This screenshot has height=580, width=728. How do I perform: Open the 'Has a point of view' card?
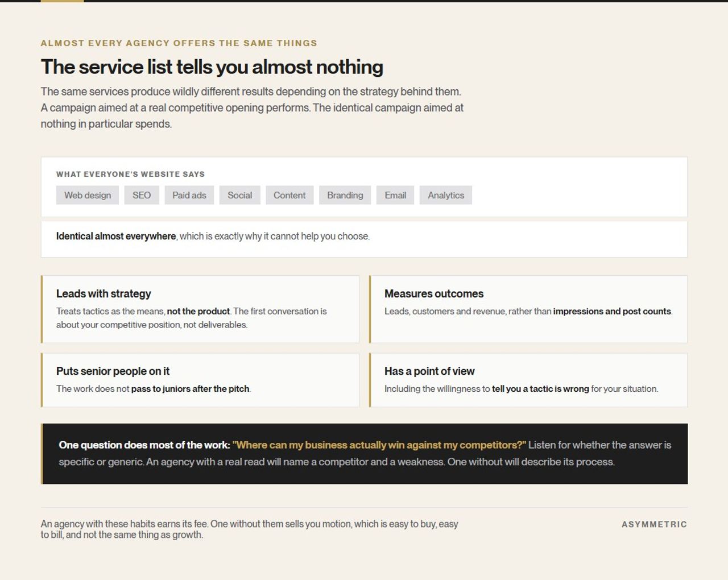pyautogui.click(x=528, y=380)
